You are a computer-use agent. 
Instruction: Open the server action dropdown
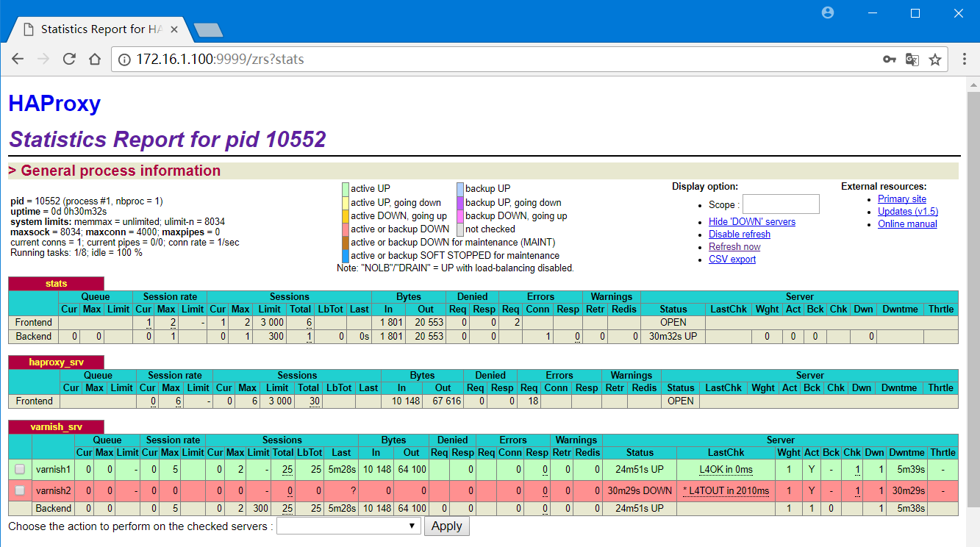(x=348, y=526)
